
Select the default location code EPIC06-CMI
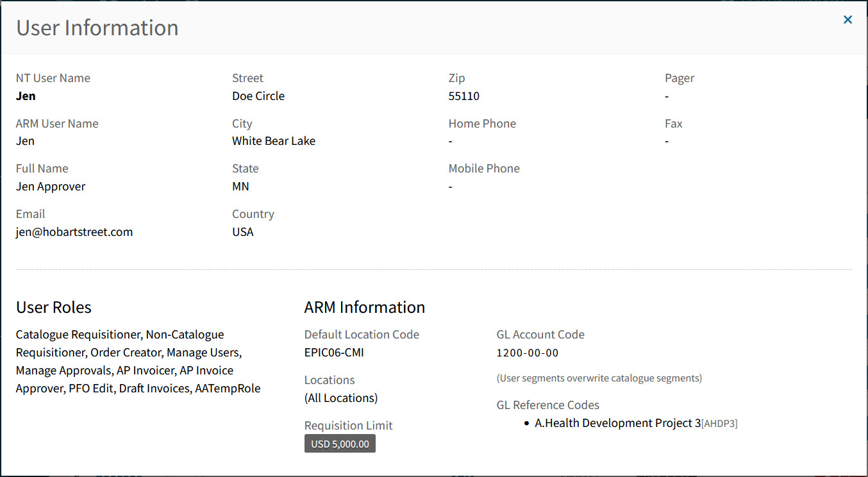coord(334,353)
